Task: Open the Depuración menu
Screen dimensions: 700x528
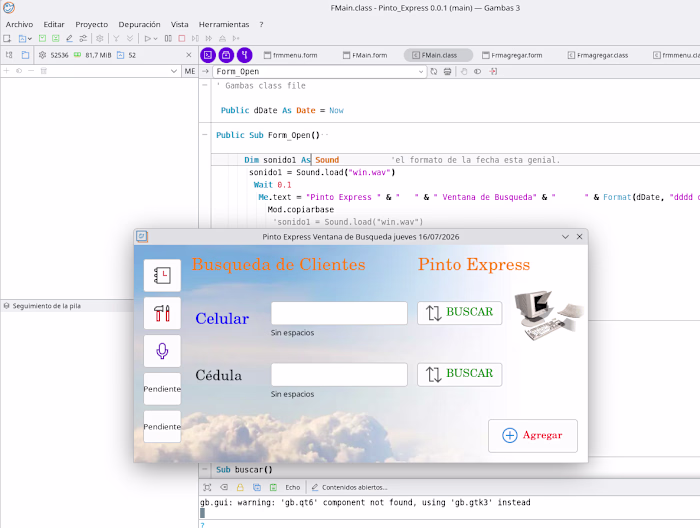Action: [139, 24]
